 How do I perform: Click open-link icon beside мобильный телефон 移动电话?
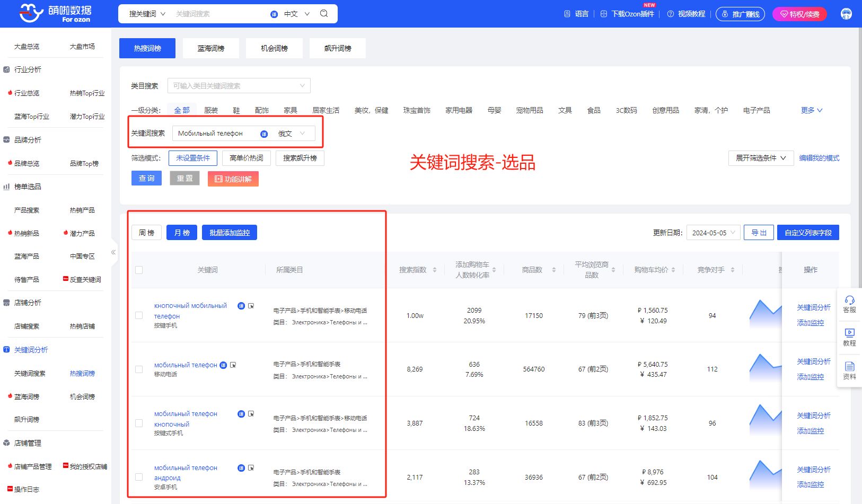pyautogui.click(x=233, y=365)
